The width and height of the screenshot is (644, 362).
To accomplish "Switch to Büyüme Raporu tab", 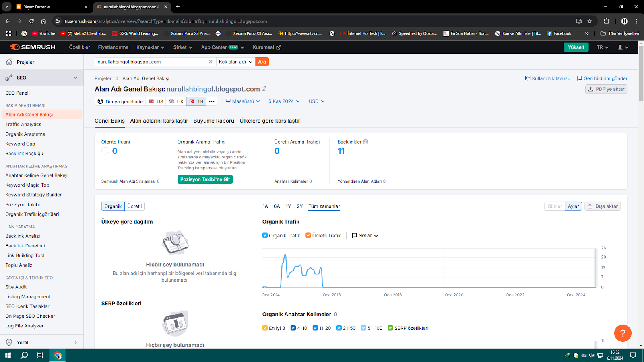I will tap(214, 121).
